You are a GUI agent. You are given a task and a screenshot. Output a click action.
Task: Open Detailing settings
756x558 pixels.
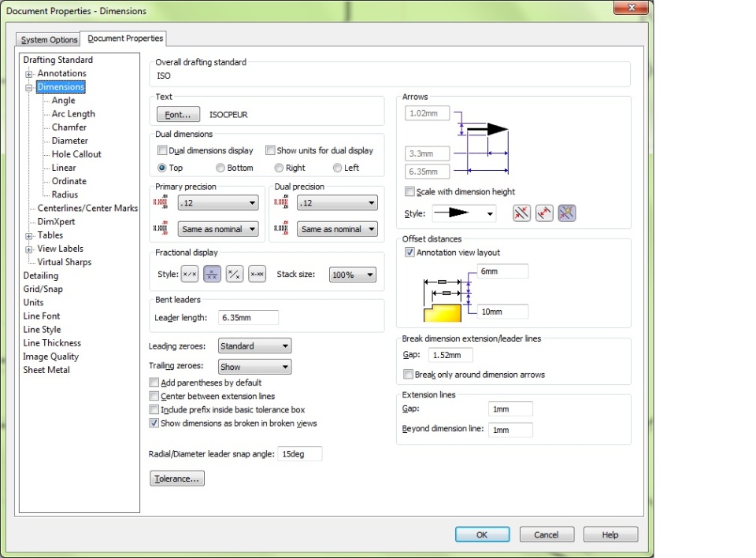pyautogui.click(x=40, y=275)
